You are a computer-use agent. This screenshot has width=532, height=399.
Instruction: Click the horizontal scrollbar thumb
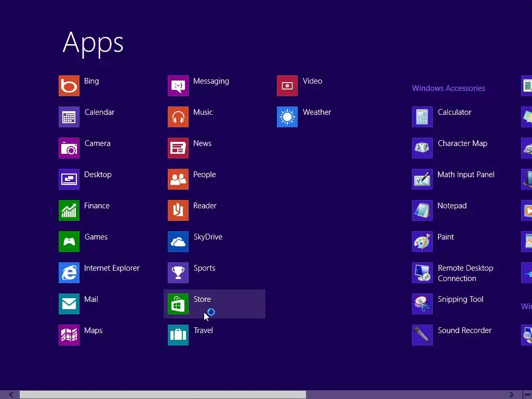(x=163, y=395)
